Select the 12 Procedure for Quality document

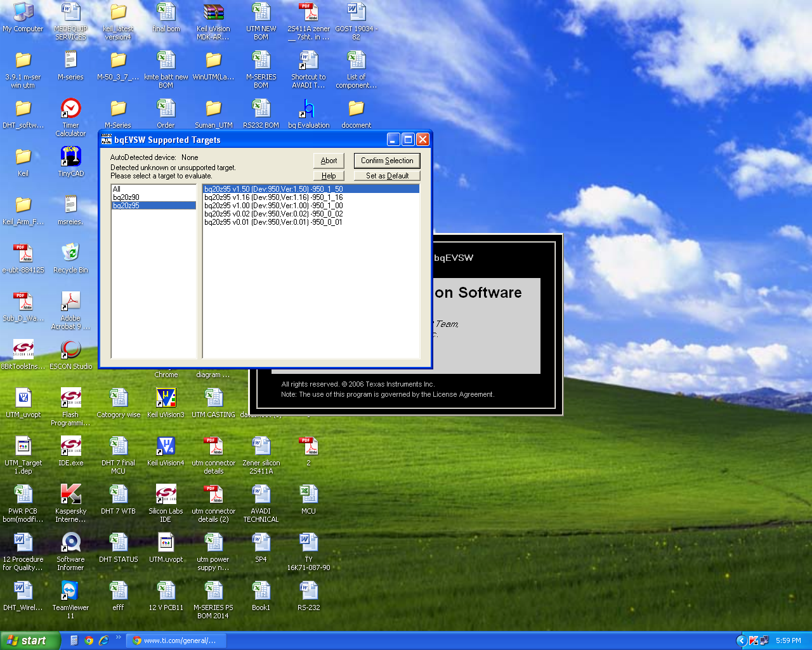coord(23,552)
